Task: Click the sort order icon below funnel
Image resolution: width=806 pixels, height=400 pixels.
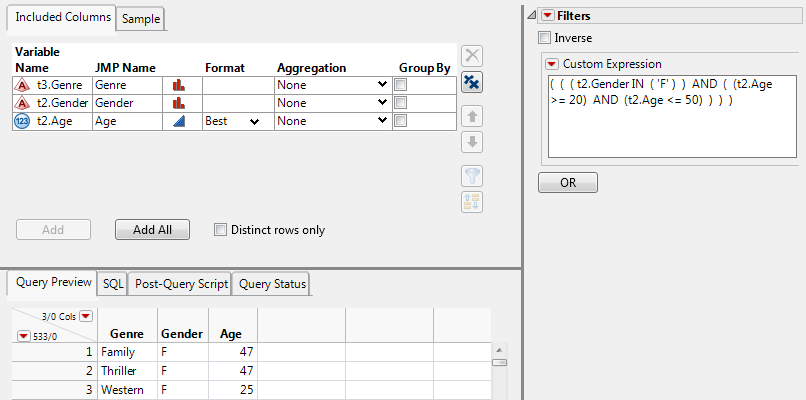Action: pyautogui.click(x=472, y=201)
